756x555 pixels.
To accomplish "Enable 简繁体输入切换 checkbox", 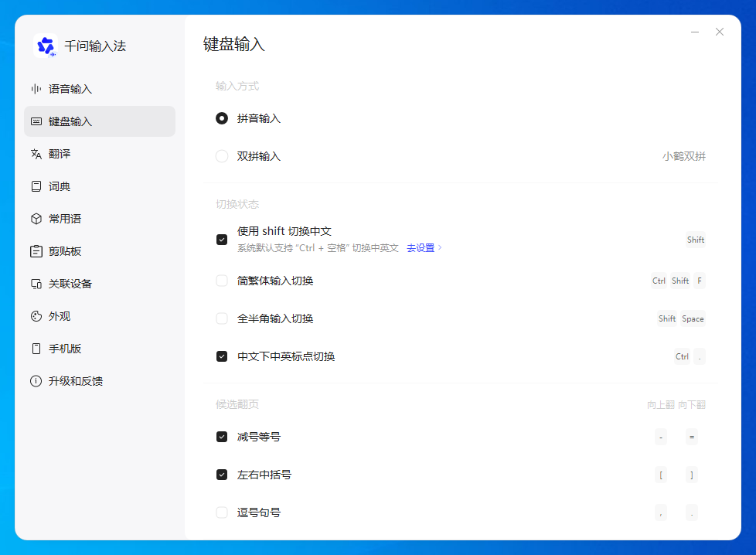I will click(222, 281).
